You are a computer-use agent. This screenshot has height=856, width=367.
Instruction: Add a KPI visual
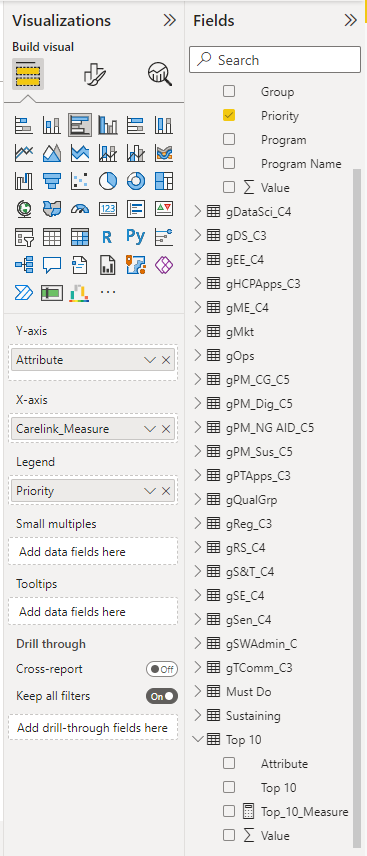164,209
